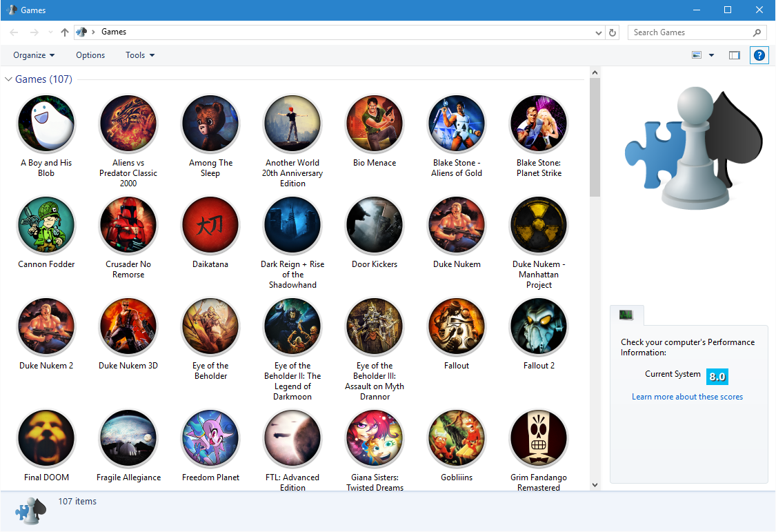Select the Blake Stone: Planet Strike icon
Screen dimensions: 776x532
click(x=539, y=124)
